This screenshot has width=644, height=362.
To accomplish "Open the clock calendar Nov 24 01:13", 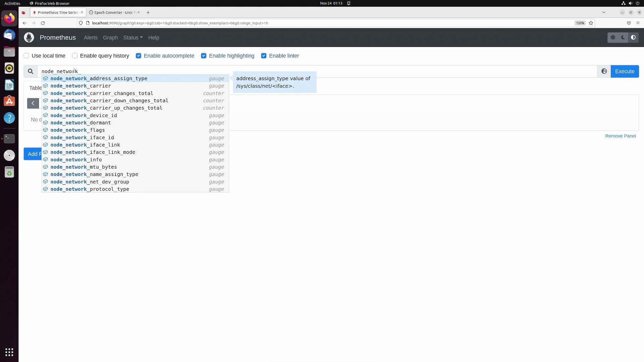I will pyautogui.click(x=331, y=3).
